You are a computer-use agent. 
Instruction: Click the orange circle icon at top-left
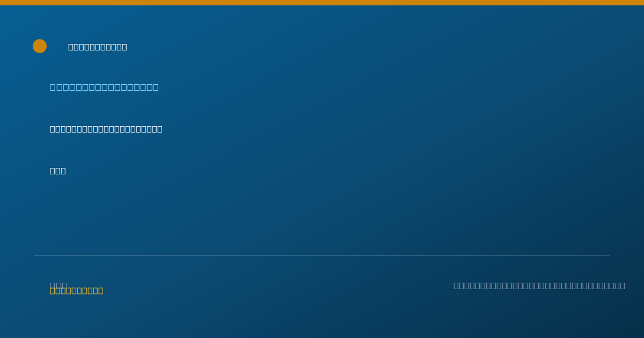coord(40,46)
